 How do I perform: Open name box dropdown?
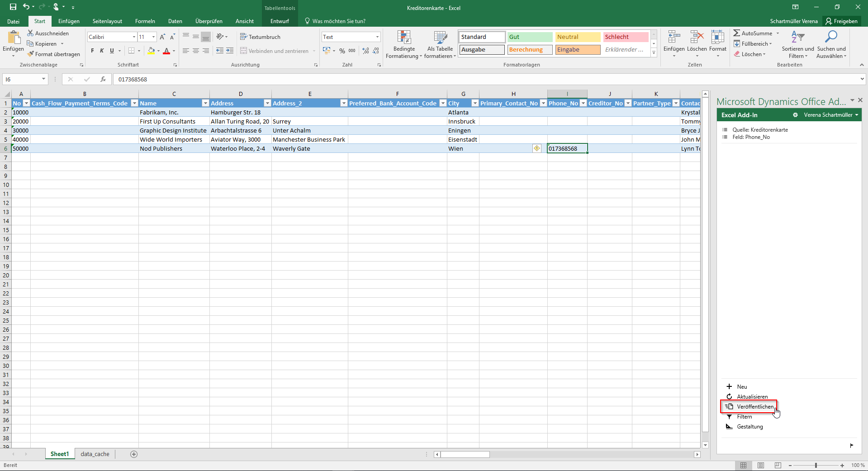(43, 79)
